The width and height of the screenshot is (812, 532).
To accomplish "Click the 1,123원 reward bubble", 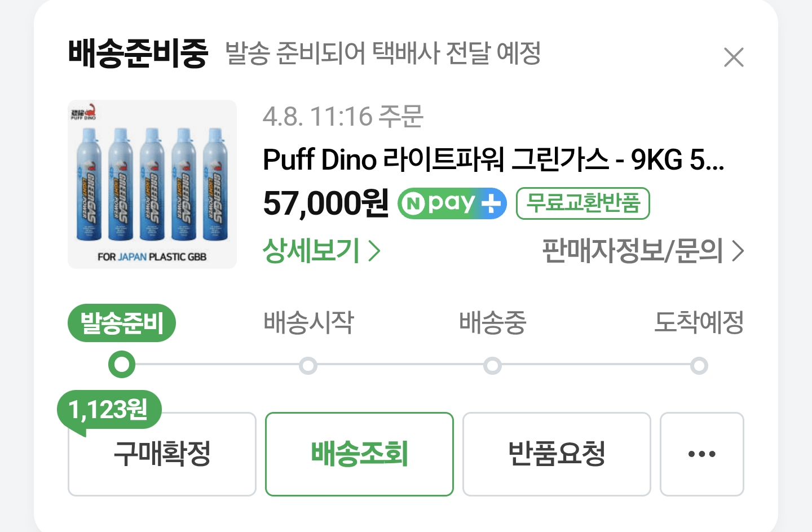I will tap(108, 410).
